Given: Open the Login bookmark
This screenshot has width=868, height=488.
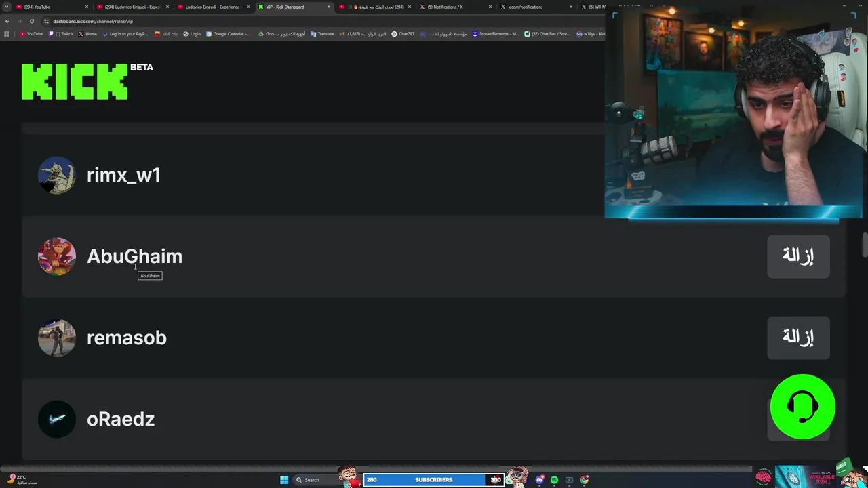Looking at the screenshot, I should 192,33.
